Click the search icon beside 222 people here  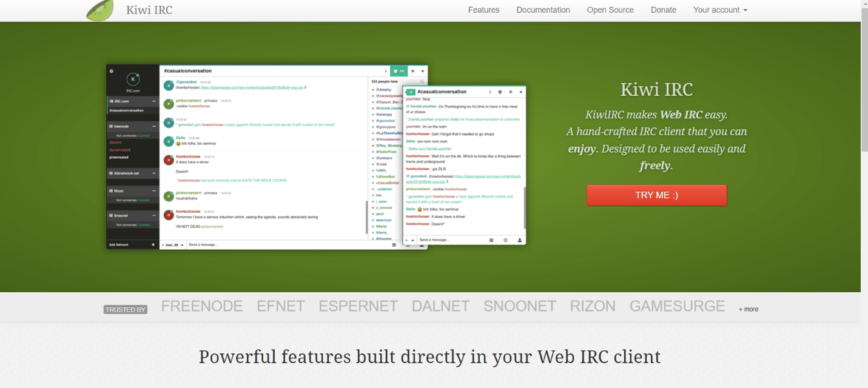click(422, 81)
